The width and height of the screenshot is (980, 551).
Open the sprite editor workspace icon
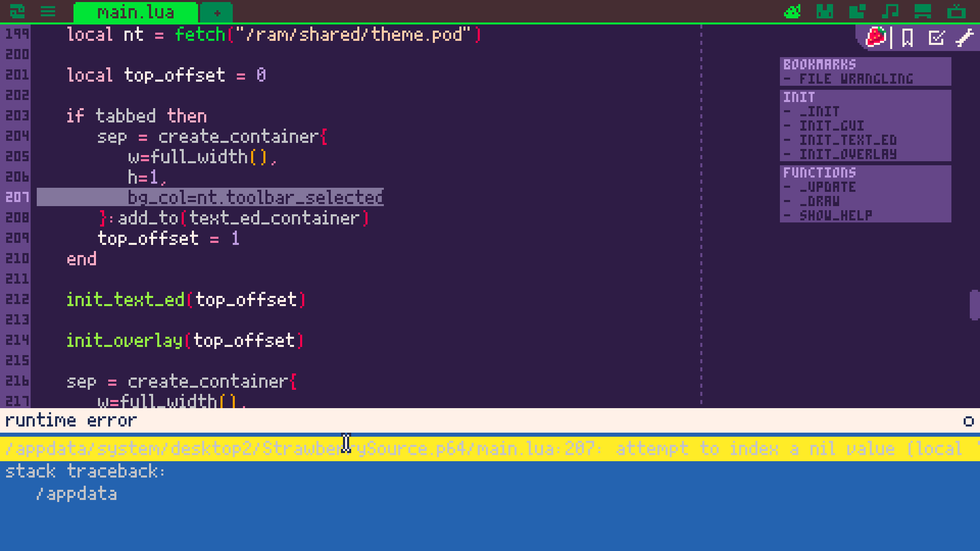pos(824,11)
